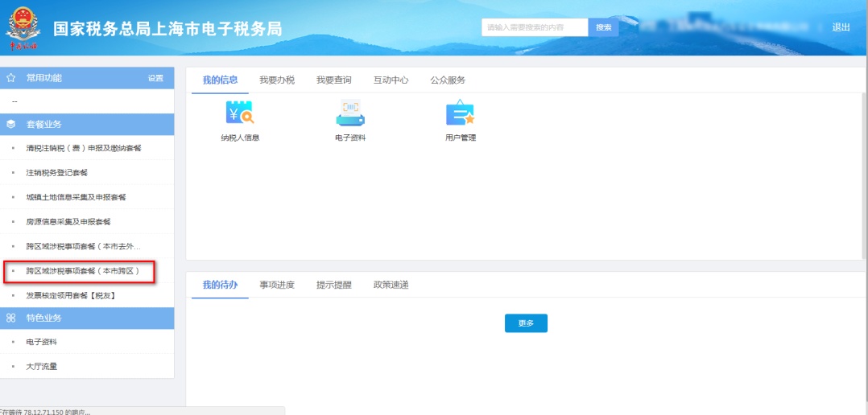Viewport: 868px width, 415px height.
Task: Open the 用户管理 icon
Action: (460, 114)
